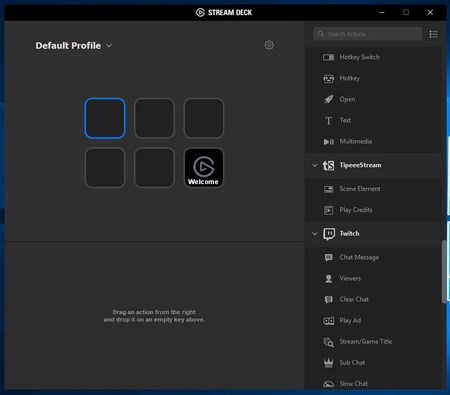The height and width of the screenshot is (395, 450).
Task: Click the Multimedia play/pause action
Action: coord(372,141)
